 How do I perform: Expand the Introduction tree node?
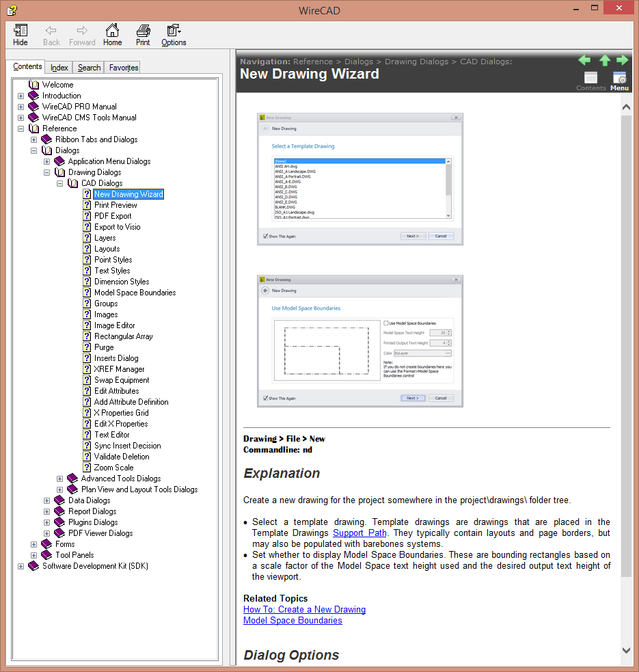coord(21,96)
